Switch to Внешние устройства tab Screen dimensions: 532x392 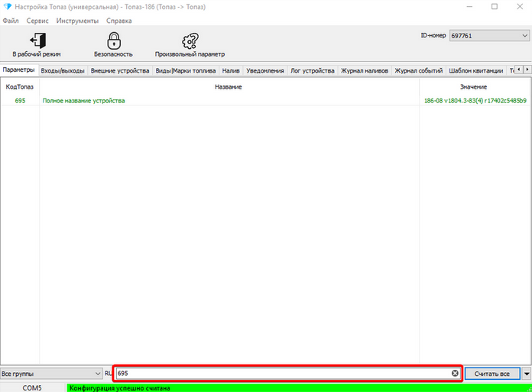click(120, 70)
